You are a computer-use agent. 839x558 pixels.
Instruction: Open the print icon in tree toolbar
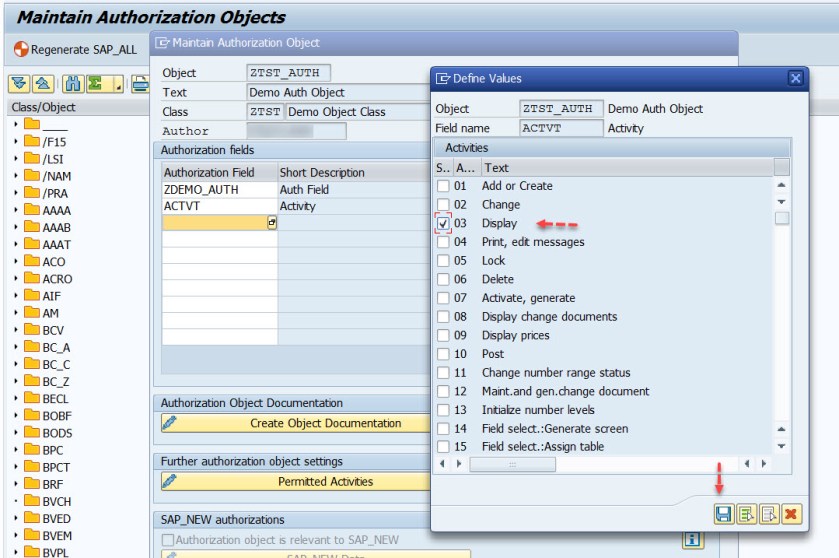coord(140,83)
